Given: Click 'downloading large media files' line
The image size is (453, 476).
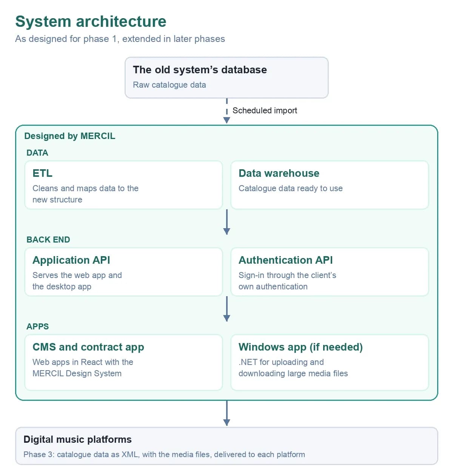Looking at the screenshot, I should (x=293, y=373).
